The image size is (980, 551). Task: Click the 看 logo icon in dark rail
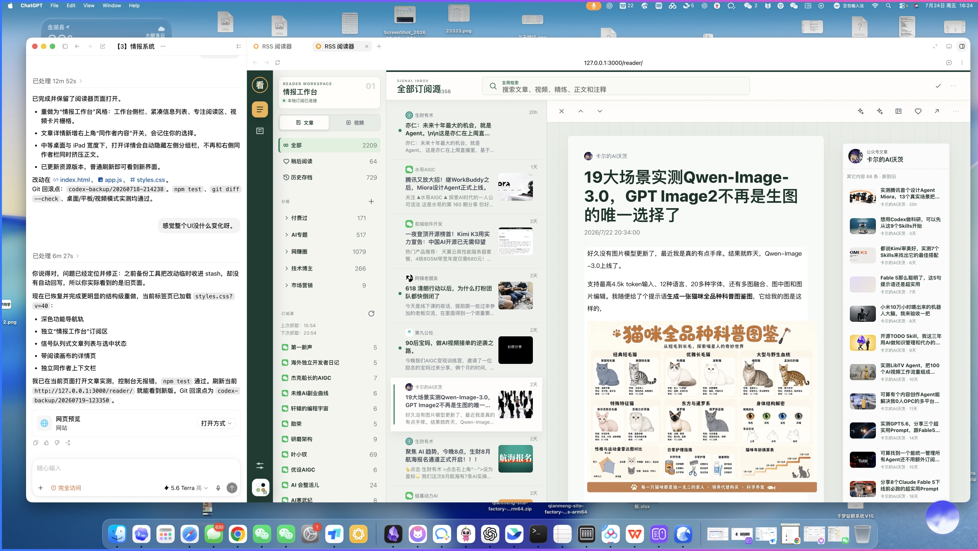[260, 85]
